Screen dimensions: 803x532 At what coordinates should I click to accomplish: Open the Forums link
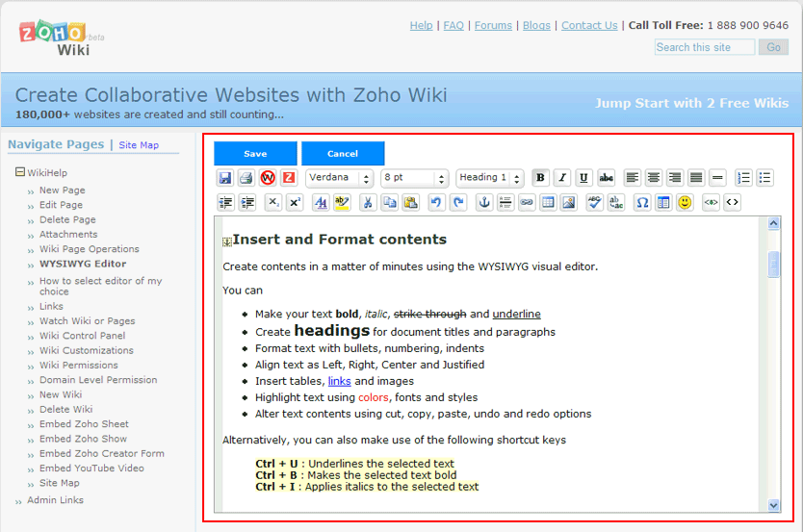[x=493, y=25]
